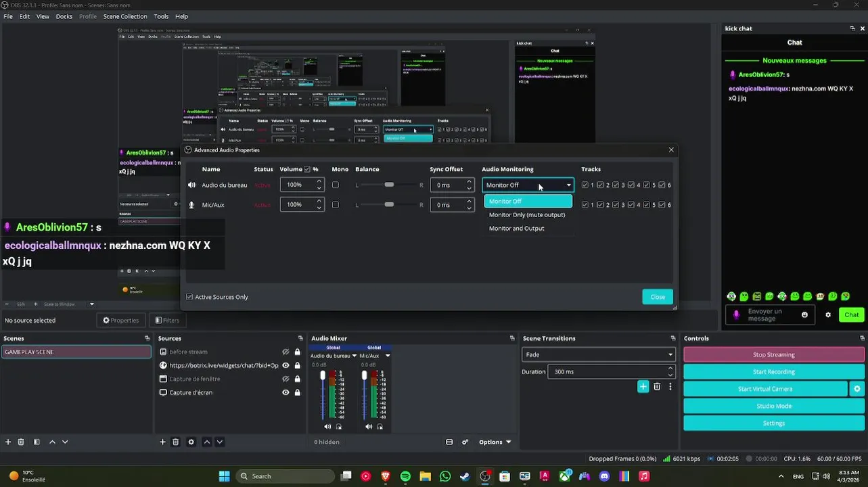Screen dimensions: 868x487
Task: Send message with green Chat button
Action: [851, 315]
